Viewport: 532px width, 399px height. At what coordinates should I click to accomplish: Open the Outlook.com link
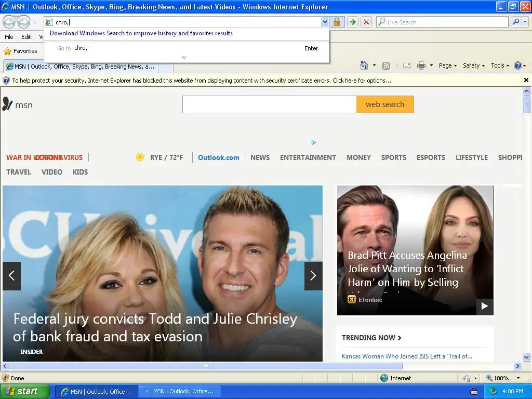pyautogui.click(x=219, y=157)
